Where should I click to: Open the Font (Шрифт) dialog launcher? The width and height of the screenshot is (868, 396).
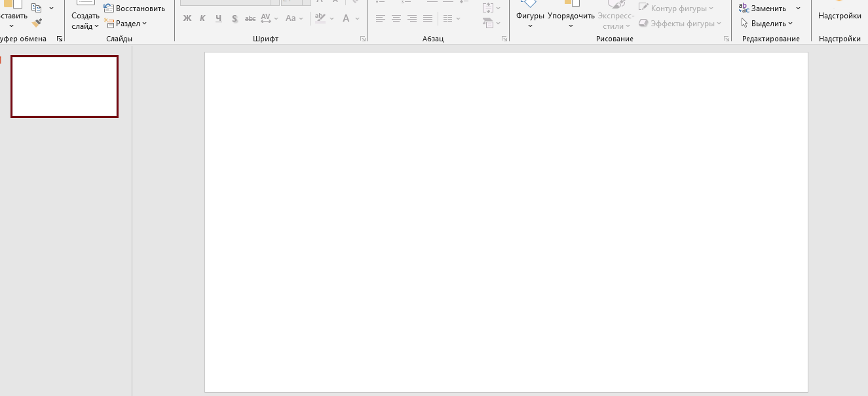(x=362, y=39)
